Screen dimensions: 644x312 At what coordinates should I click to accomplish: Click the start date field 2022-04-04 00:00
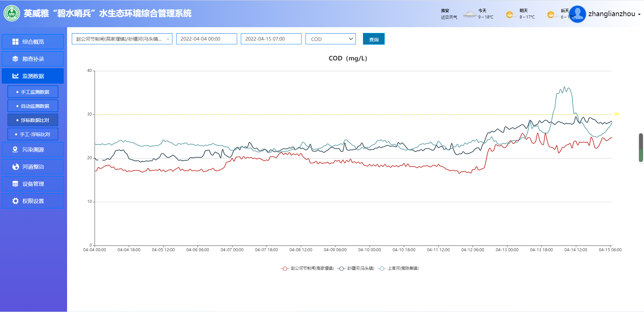pos(207,39)
